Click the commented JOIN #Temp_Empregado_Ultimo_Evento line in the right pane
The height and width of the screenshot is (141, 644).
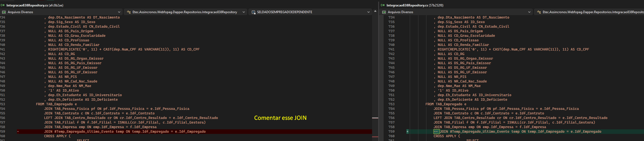517,132
